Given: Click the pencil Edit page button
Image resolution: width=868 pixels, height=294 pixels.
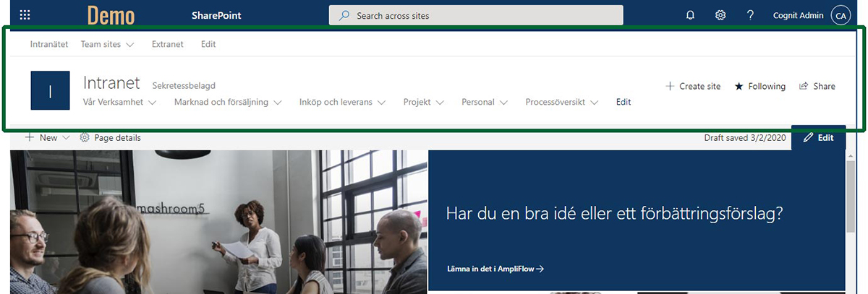Looking at the screenshot, I should [x=819, y=137].
